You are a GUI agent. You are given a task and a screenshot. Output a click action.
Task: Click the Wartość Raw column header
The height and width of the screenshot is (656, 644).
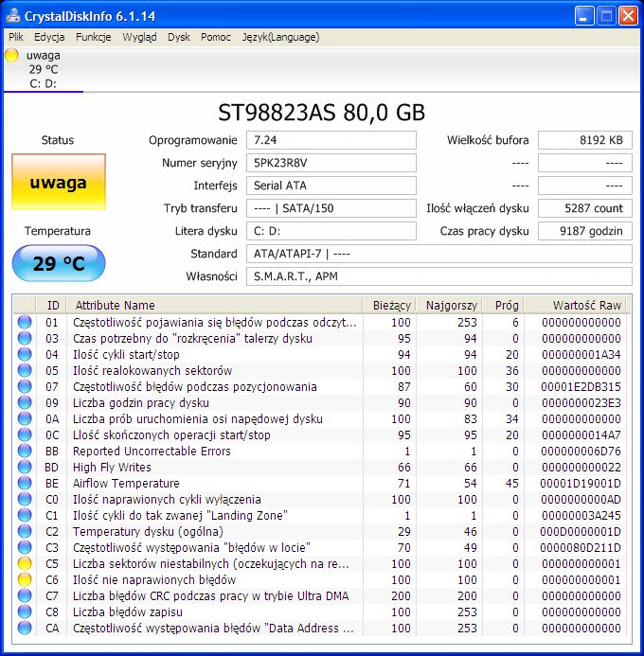click(x=575, y=305)
